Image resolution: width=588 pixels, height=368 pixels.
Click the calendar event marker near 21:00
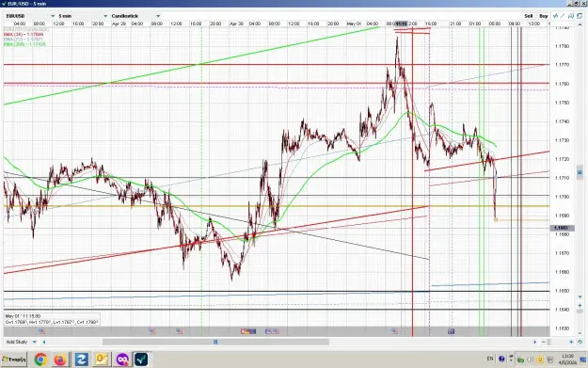[x=452, y=331]
